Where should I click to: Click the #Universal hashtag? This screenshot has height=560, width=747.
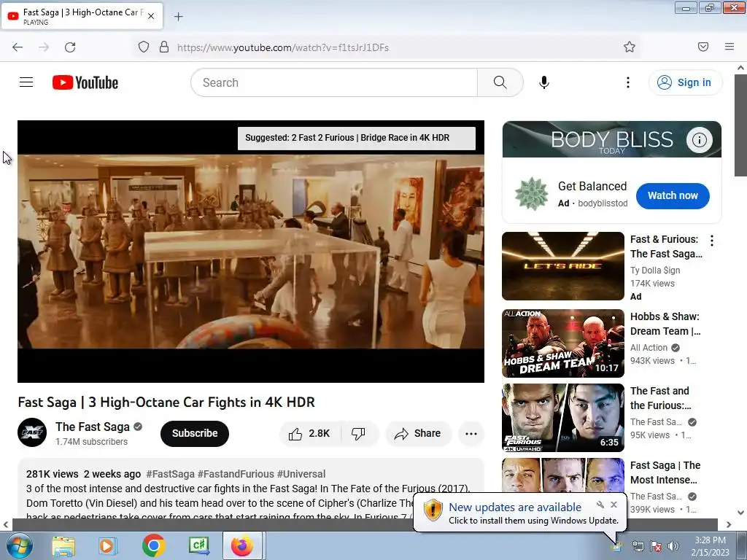pos(301,474)
